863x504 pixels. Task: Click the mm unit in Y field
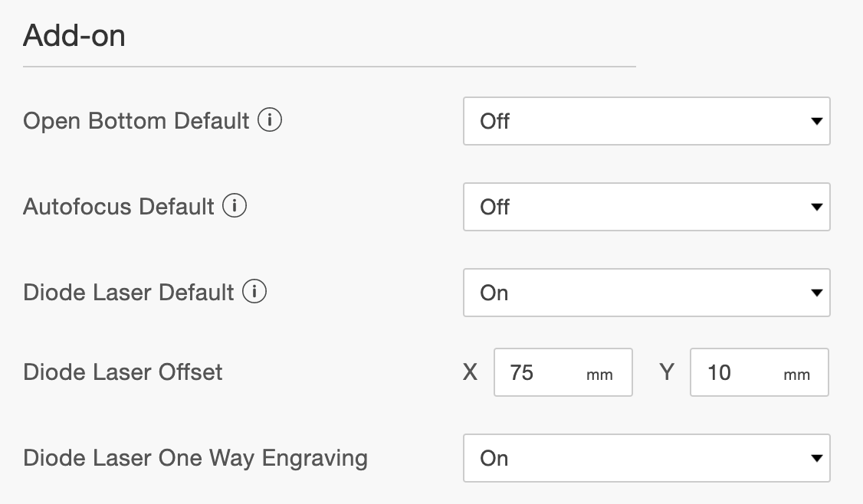tap(796, 375)
